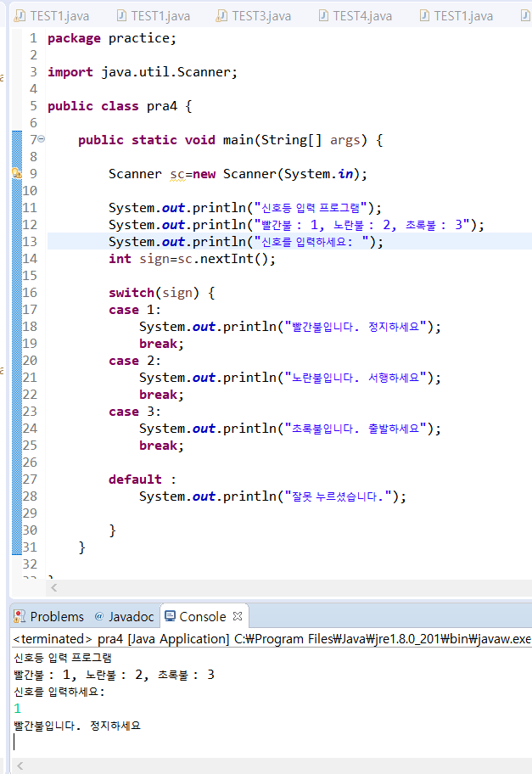Screen dimensions: 532x774
Task: Switch to the TEST4.java editor tab
Action: click(x=356, y=16)
